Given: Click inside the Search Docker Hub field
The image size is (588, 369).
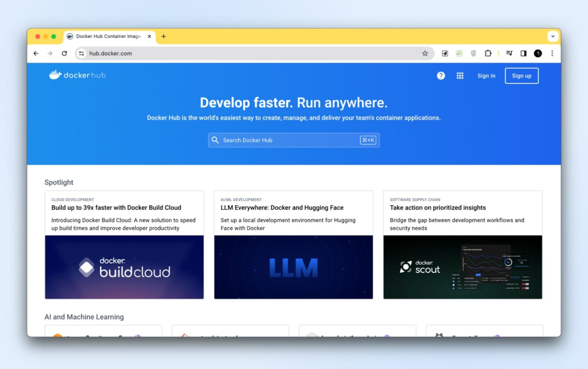Looking at the screenshot, I should pos(282,140).
